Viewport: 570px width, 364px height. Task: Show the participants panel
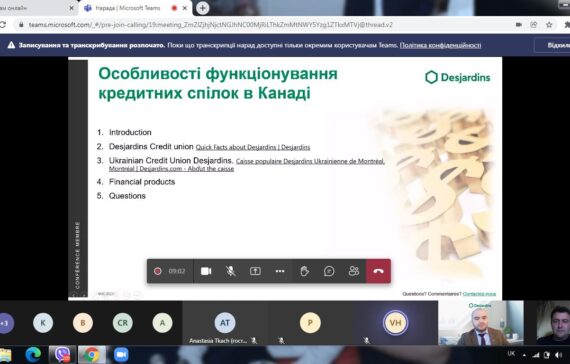click(354, 271)
